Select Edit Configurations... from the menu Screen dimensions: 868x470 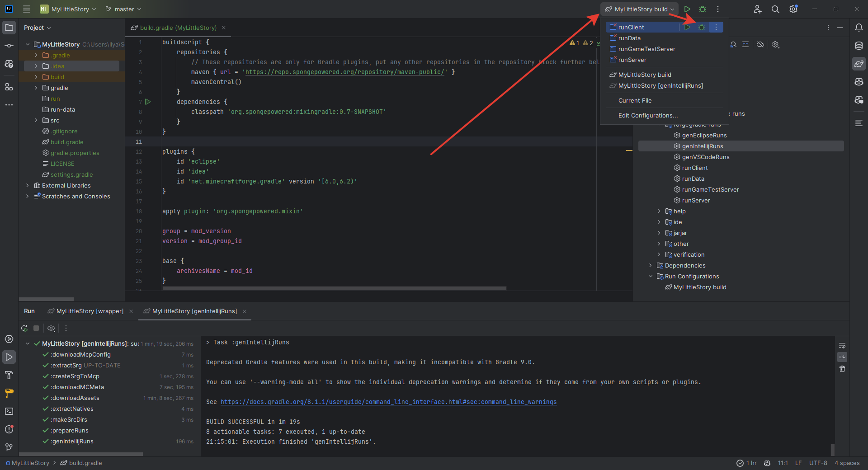pyautogui.click(x=648, y=115)
